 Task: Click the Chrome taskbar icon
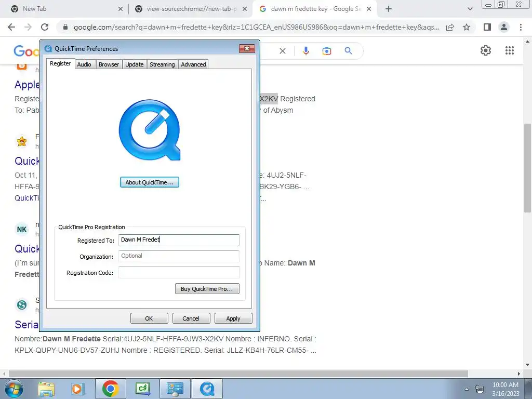coord(110,389)
